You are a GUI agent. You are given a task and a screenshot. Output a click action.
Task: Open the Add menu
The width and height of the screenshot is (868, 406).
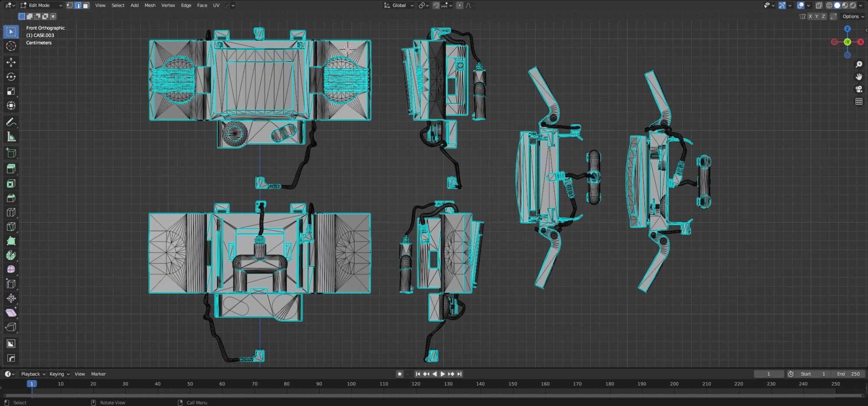(135, 6)
